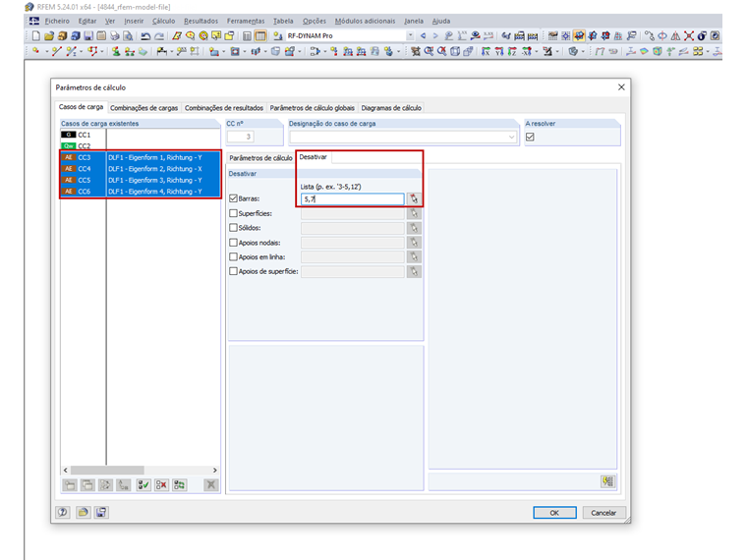Open a file with the yellow folder icon
The image size is (747, 560).
(49, 35)
